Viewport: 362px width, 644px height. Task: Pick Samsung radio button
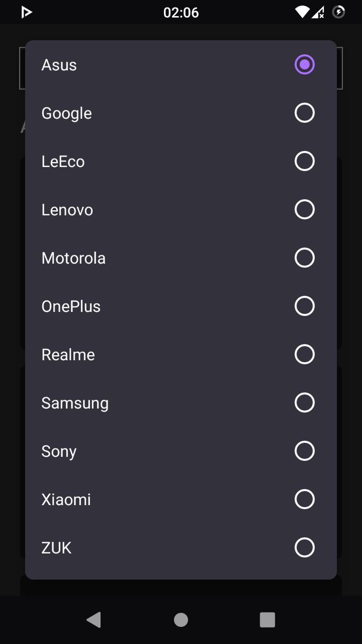[x=304, y=403]
